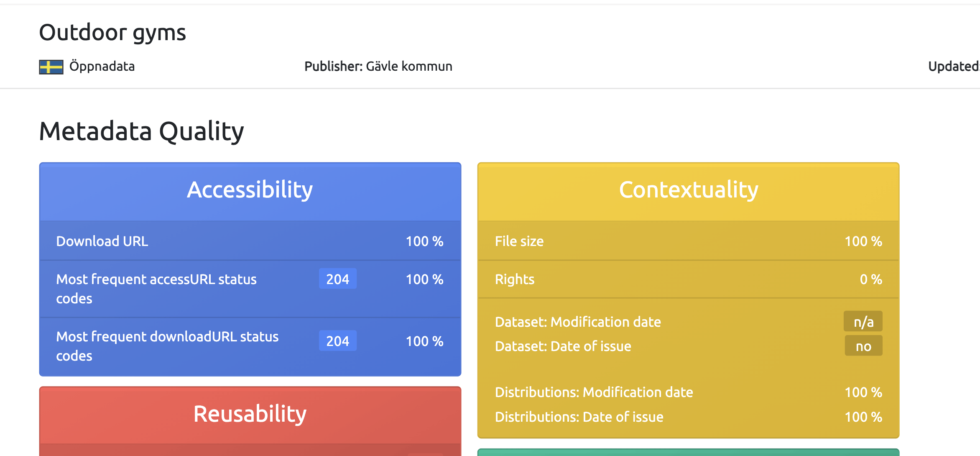Select Distributions: Modification date entry
Viewport: 980px width, 456px height.
594,392
